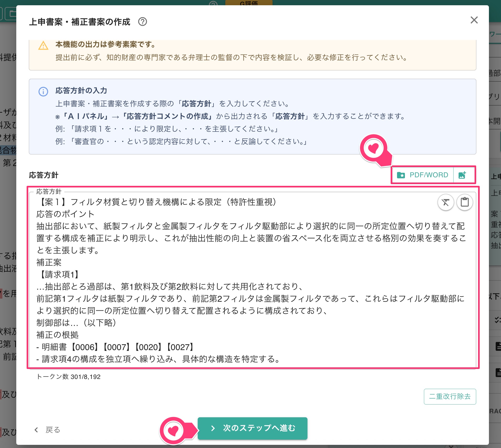Image resolution: width=501 pixels, height=448 pixels.
Task: Open help icon beside dialog title
Action: click(x=143, y=22)
